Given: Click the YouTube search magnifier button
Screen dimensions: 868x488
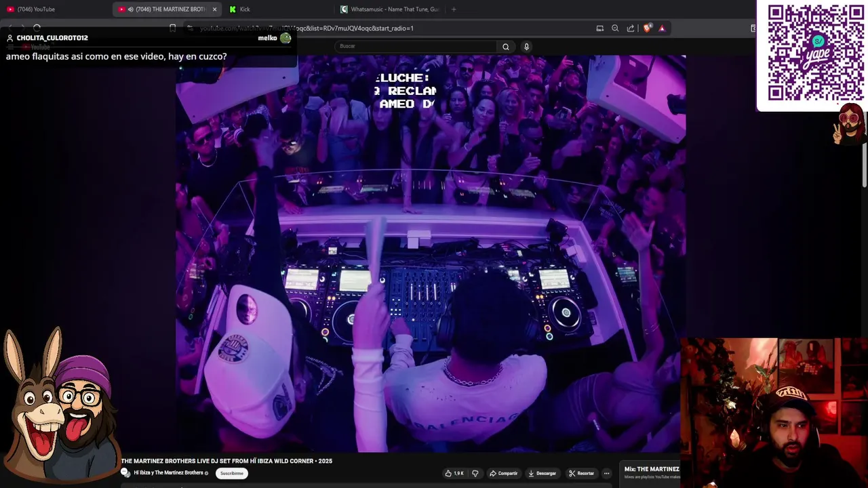Looking at the screenshot, I should point(505,46).
